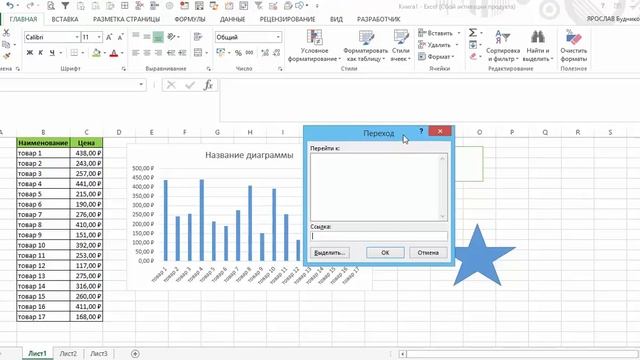
Task: Click the Borders icon
Action: point(74,53)
